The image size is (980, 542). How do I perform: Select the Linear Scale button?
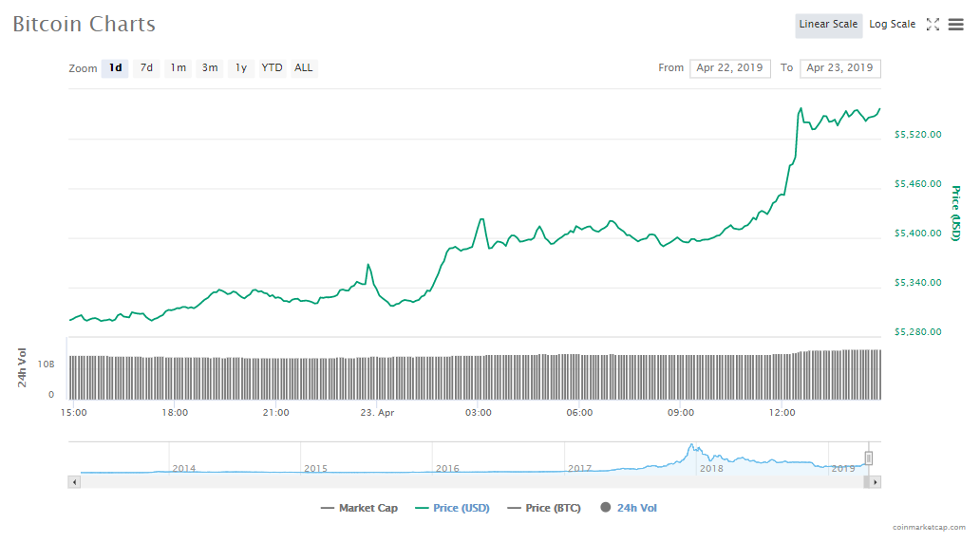[828, 25]
